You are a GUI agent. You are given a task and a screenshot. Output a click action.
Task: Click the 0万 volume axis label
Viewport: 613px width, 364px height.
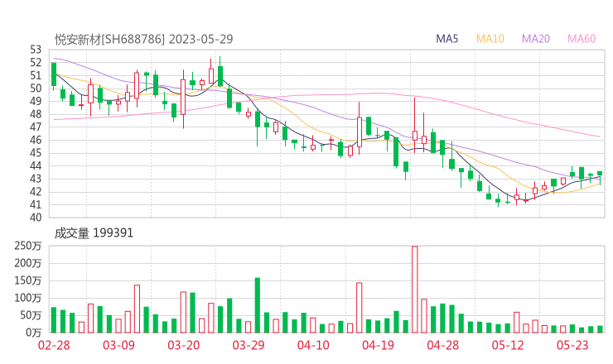pos(34,333)
